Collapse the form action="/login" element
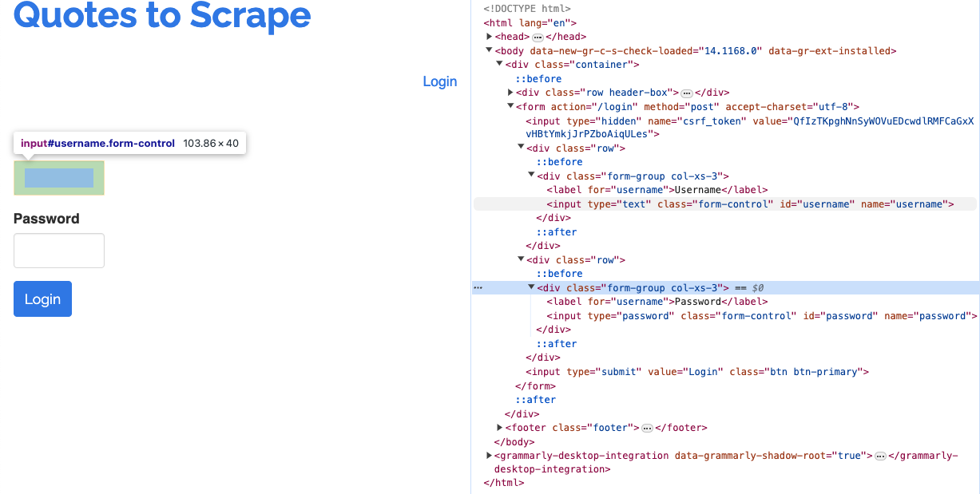 coord(510,106)
